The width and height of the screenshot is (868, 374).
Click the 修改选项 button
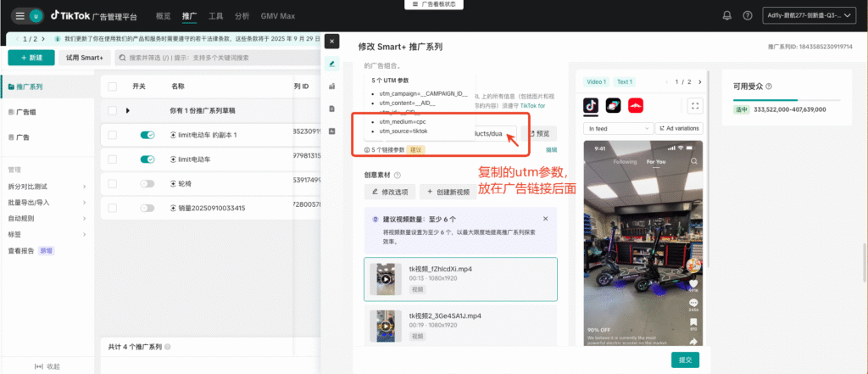[x=390, y=193]
